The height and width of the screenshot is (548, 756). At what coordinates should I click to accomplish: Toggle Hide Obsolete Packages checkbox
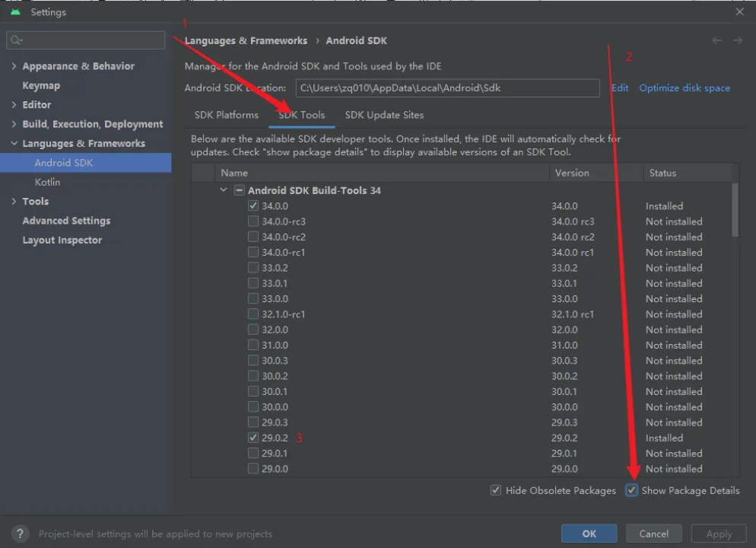tap(496, 491)
